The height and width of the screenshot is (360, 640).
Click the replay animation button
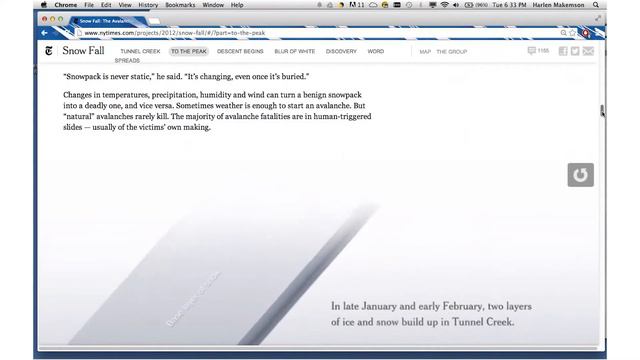[580, 175]
